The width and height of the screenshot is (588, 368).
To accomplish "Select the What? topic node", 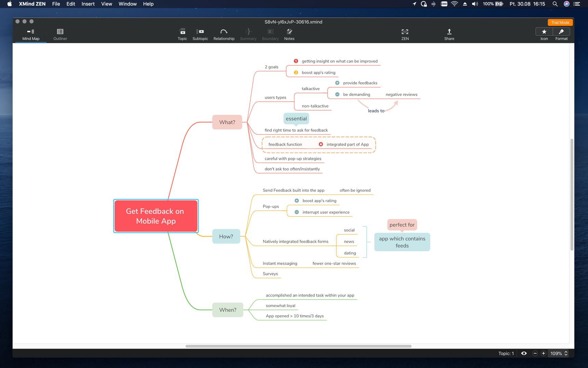I will 227,122.
